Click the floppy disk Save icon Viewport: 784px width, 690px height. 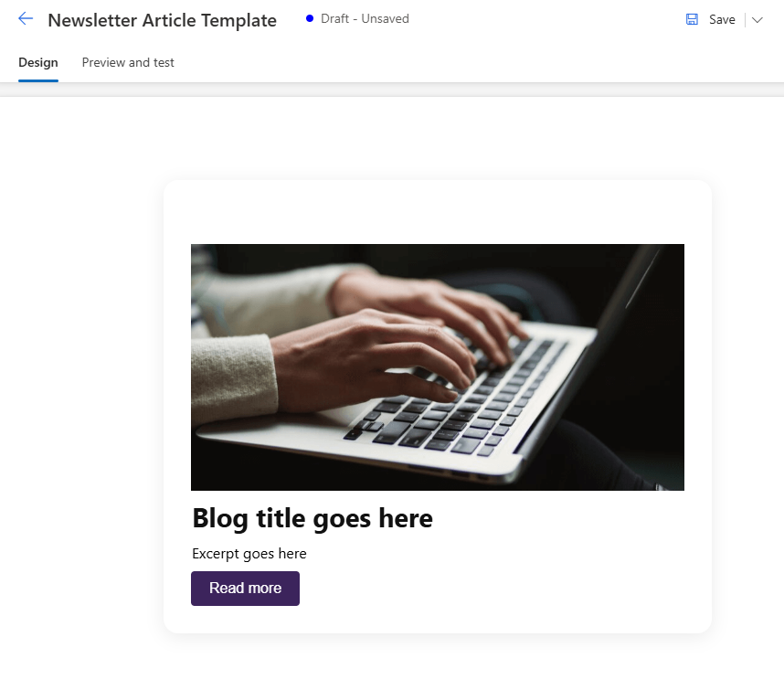pyautogui.click(x=692, y=19)
